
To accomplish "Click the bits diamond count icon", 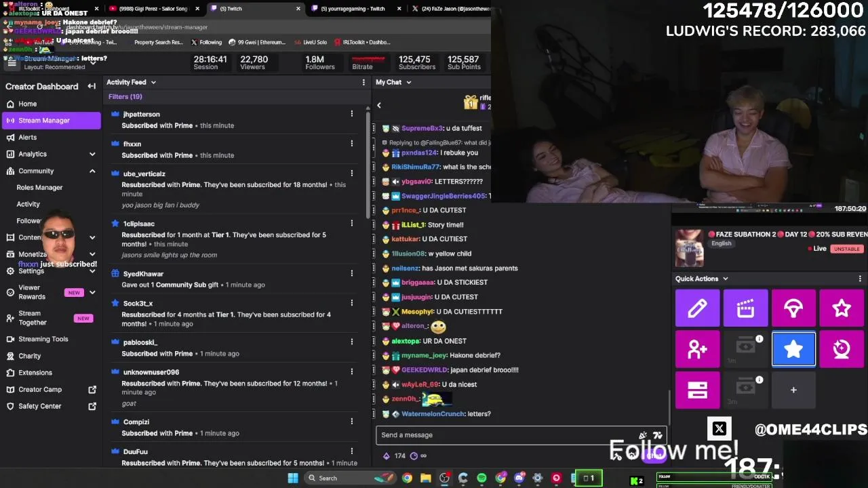I will click(x=386, y=455).
